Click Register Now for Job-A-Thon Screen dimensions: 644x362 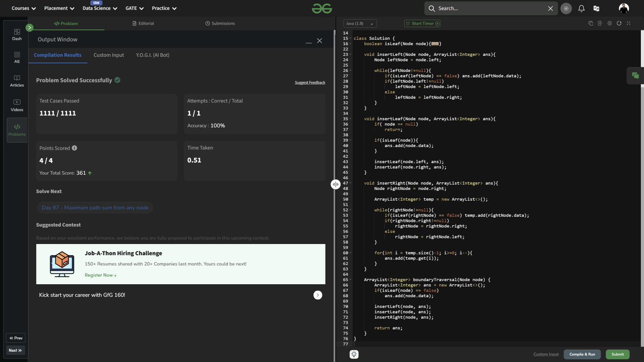point(100,275)
